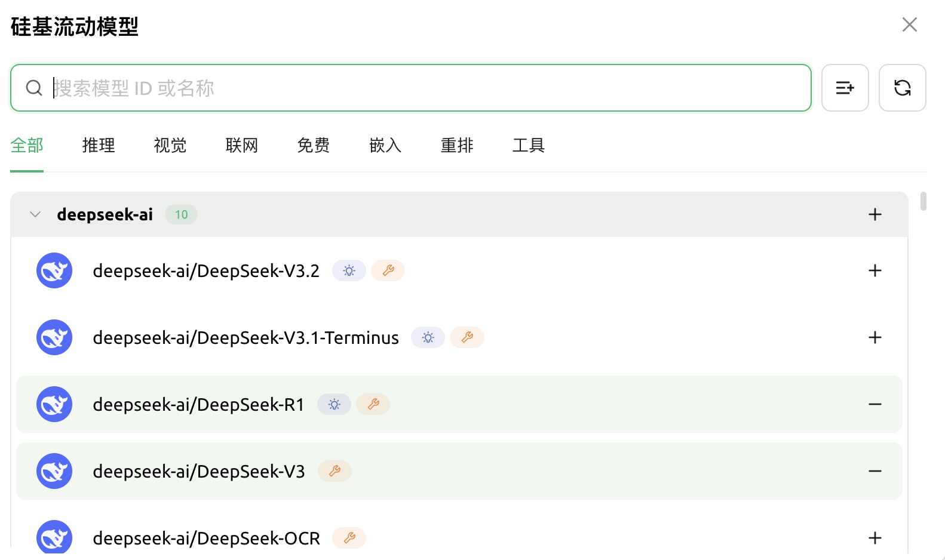Click the add-all-models list icon
This screenshot has height=560, width=945.
click(845, 88)
